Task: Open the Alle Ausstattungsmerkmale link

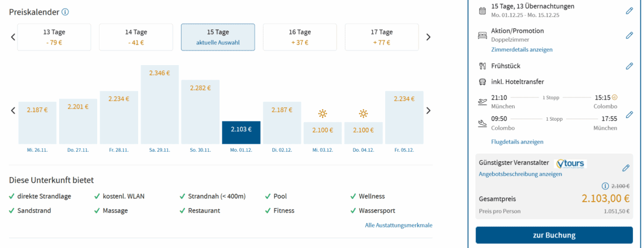Action: [x=399, y=225]
